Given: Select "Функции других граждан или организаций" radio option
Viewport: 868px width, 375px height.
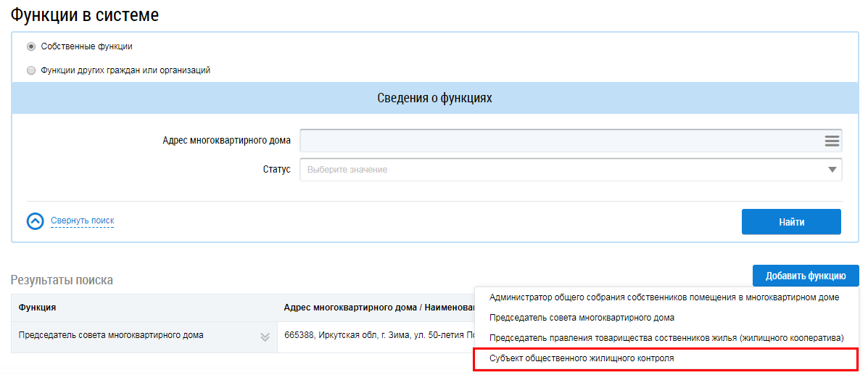Looking at the screenshot, I should coord(31,71).
